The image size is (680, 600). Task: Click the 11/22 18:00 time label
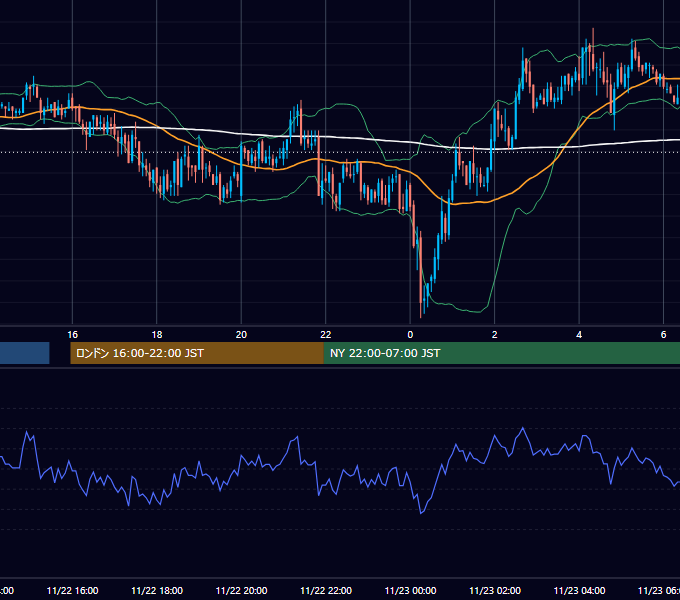click(x=157, y=590)
